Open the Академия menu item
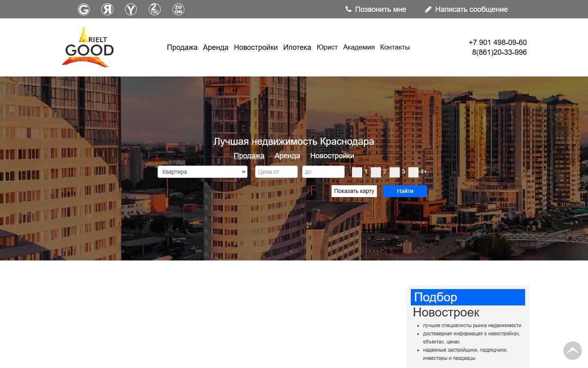The width and height of the screenshot is (588, 368). tap(359, 47)
